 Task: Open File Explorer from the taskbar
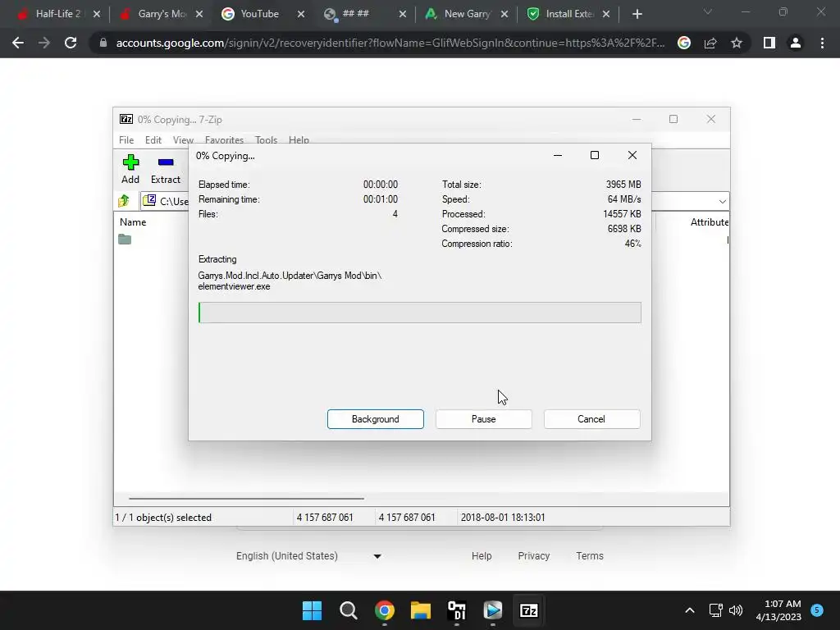point(421,610)
